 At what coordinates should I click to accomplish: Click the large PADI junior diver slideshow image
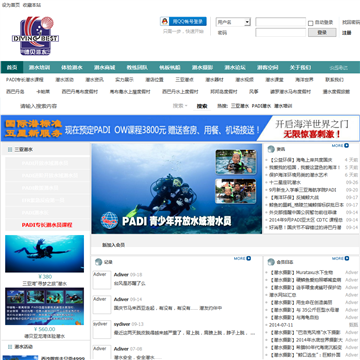tap(177, 189)
